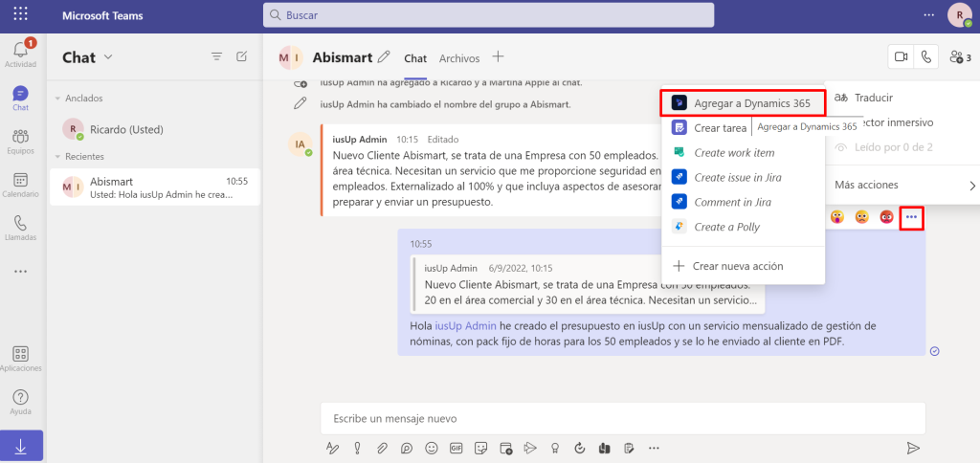Open the Ricardo (Usted) pinned chat
This screenshot has height=463, width=980.
click(x=155, y=129)
